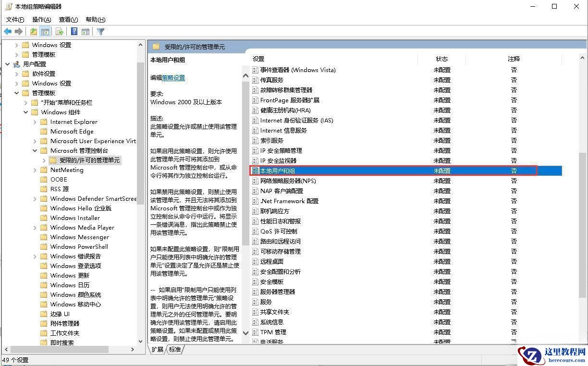Click the Up one level folder icon
Image resolution: width=588 pixels, height=366 pixels.
point(33,31)
